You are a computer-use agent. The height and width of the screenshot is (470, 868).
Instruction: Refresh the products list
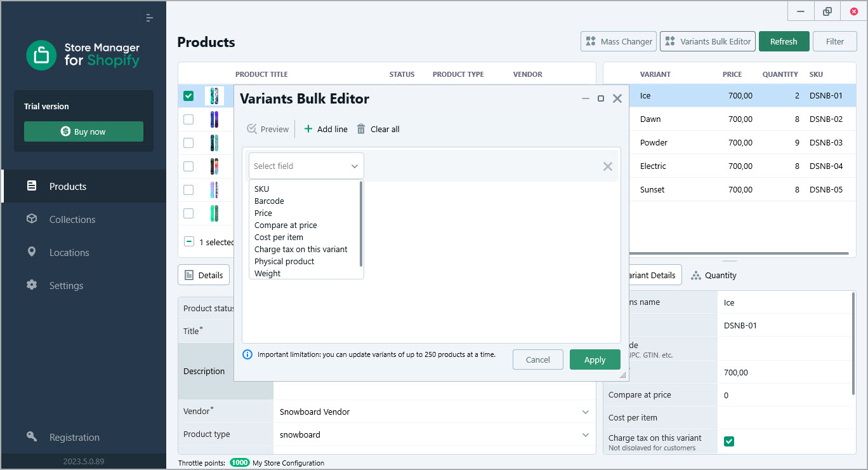pos(784,41)
